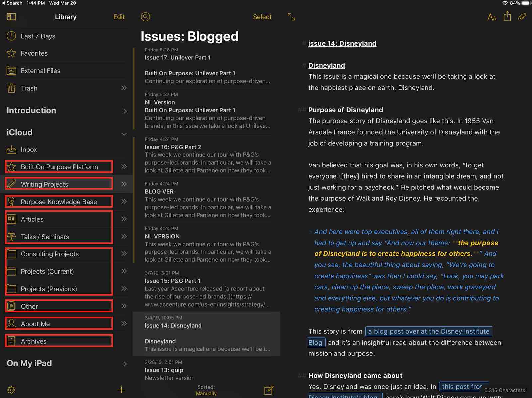Click the Favorites star icon
Viewport: 532px width, 398px height.
click(11, 53)
